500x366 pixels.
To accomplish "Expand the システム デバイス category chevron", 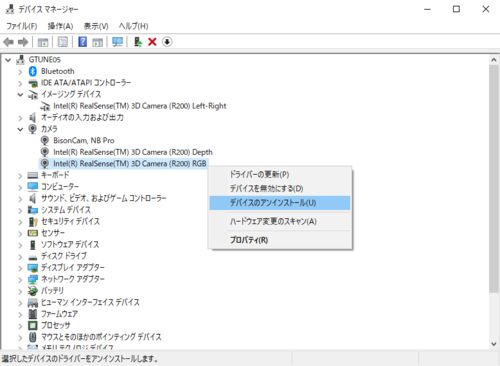I will (20, 210).
